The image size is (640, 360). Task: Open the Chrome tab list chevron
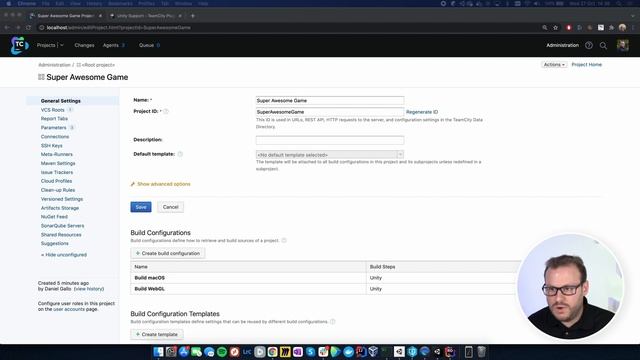633,16
